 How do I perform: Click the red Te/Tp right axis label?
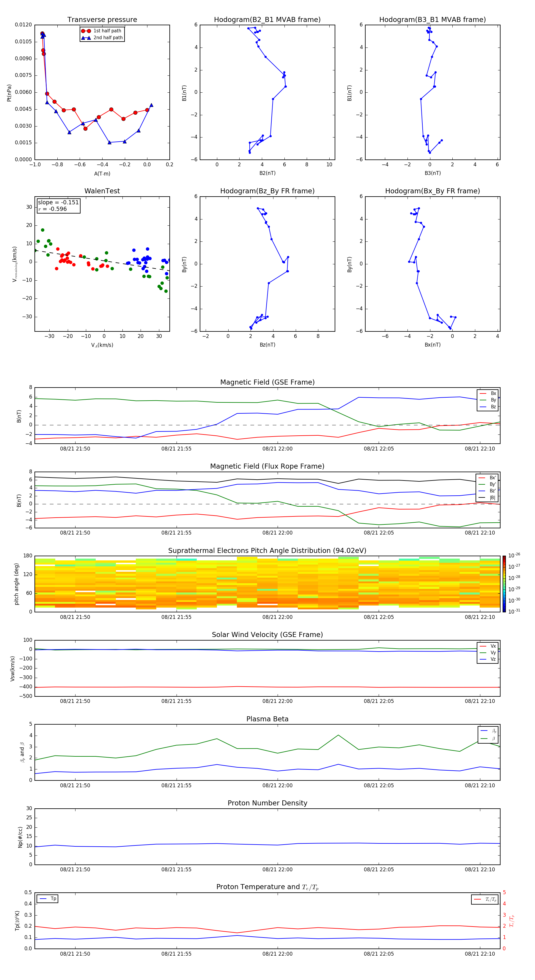pos(512,921)
